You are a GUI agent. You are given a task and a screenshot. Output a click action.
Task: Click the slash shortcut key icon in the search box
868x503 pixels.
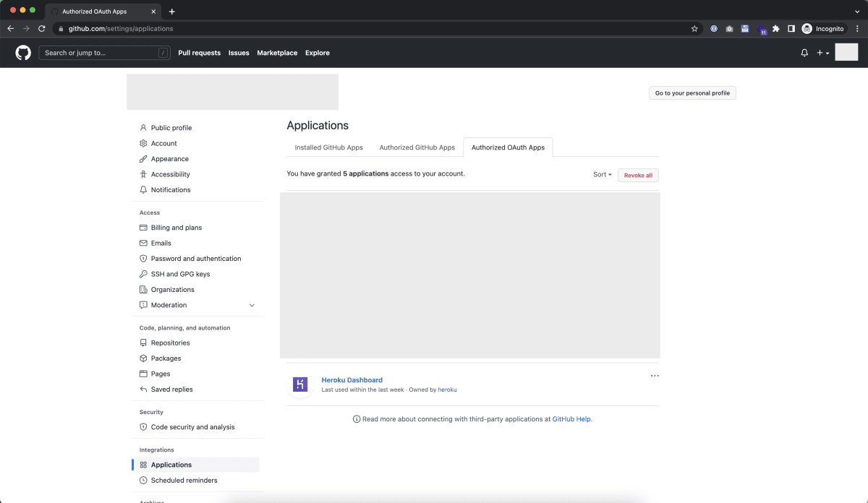(x=163, y=53)
